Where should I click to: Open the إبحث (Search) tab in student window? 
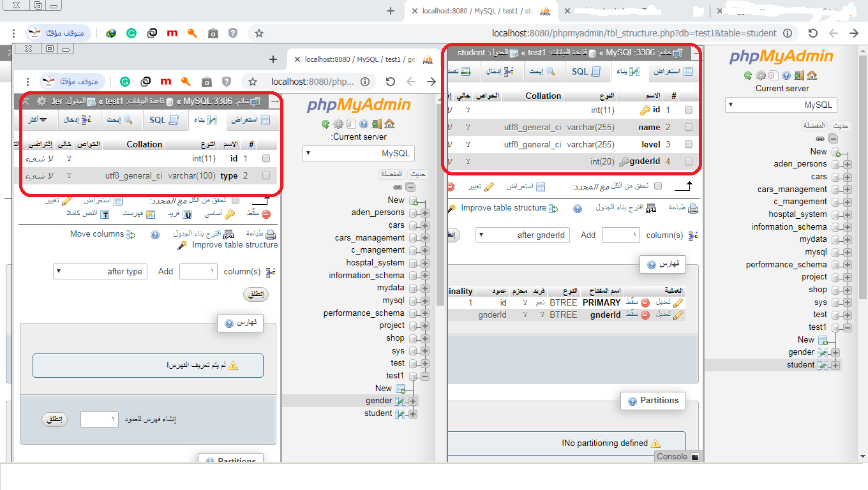[544, 71]
